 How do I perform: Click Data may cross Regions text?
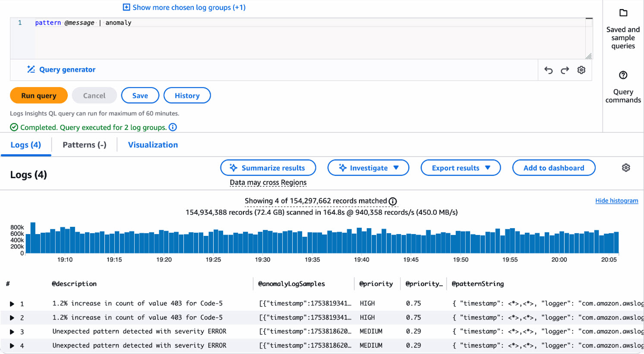(268, 182)
